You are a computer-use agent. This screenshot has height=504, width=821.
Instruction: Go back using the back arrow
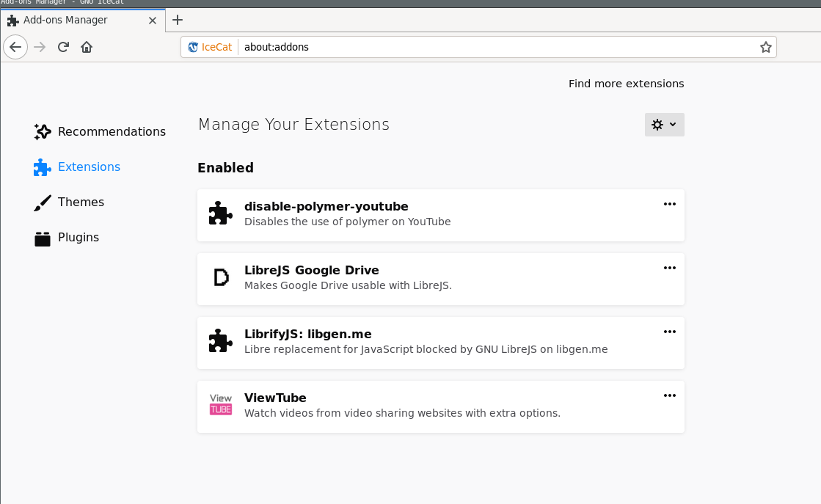click(x=15, y=47)
